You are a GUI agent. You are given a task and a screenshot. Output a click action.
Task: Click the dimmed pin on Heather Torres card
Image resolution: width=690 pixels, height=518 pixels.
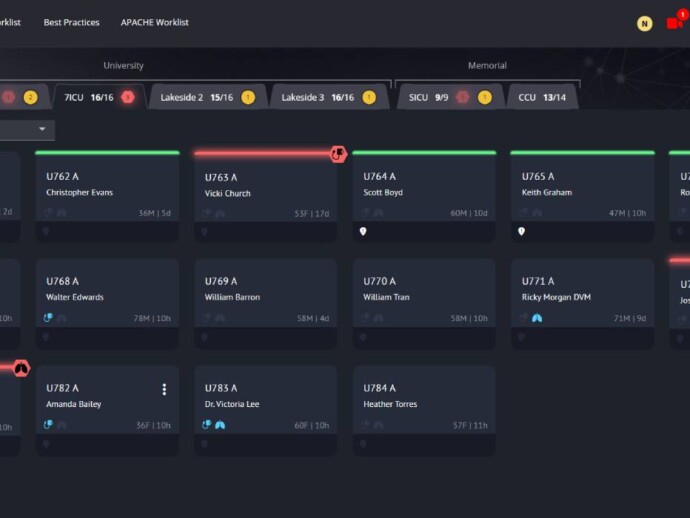(363, 444)
